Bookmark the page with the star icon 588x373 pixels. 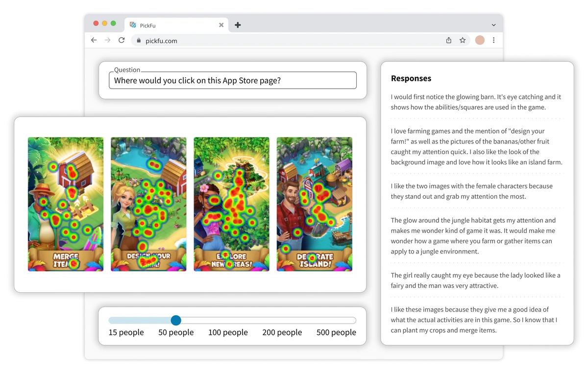coord(463,40)
